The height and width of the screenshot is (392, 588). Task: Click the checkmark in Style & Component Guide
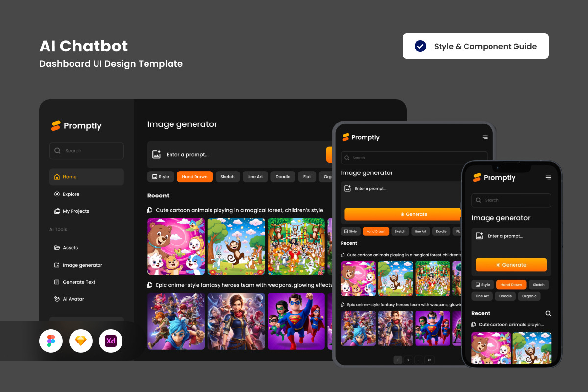click(420, 46)
